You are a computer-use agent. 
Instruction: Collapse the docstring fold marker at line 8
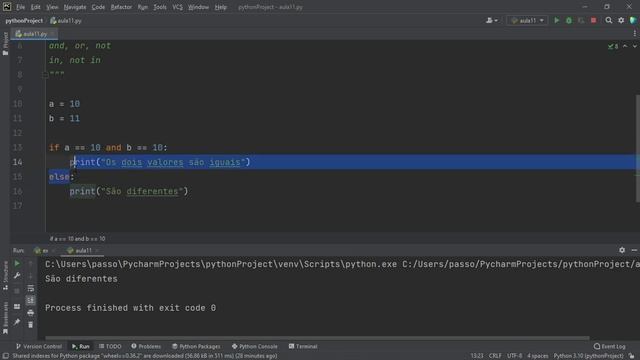point(45,75)
